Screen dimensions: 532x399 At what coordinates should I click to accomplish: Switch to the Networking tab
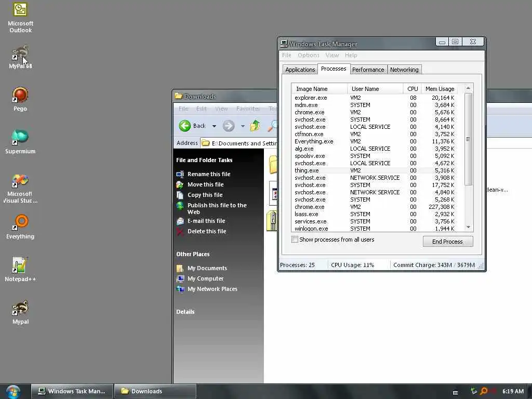pyautogui.click(x=404, y=70)
